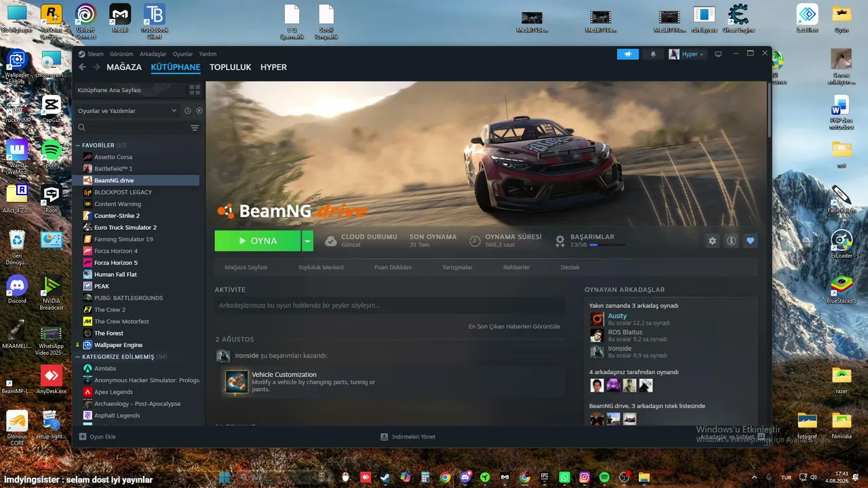Open the Puan Dükkânı link
Screen dimensions: 868x488
coord(393,267)
